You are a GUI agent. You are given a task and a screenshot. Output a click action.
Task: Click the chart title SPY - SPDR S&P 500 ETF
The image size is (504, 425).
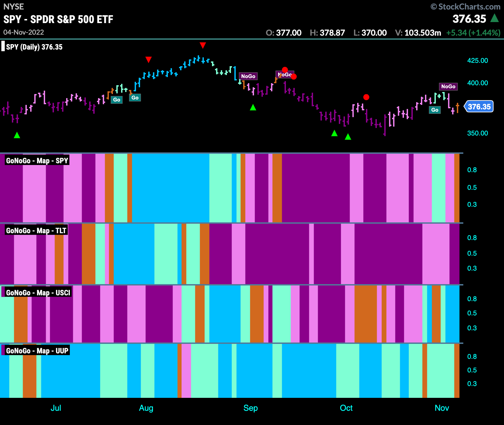pos(58,19)
